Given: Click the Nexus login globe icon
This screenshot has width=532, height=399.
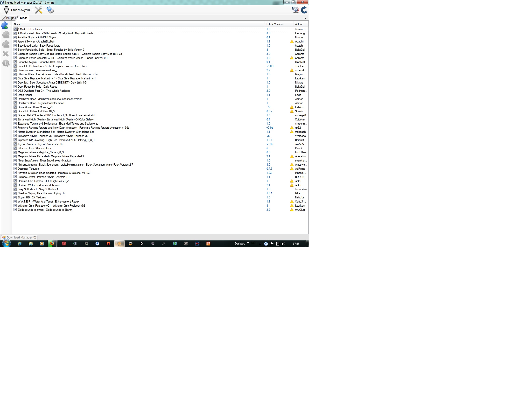Looking at the screenshot, I should pyautogui.click(x=295, y=10).
